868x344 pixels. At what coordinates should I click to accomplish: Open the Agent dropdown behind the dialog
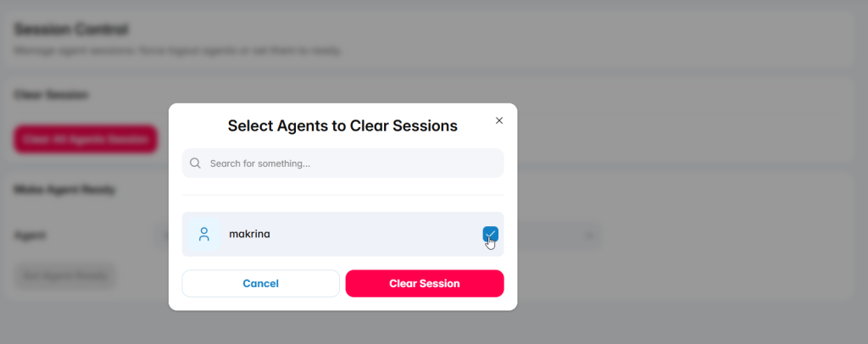click(559, 236)
